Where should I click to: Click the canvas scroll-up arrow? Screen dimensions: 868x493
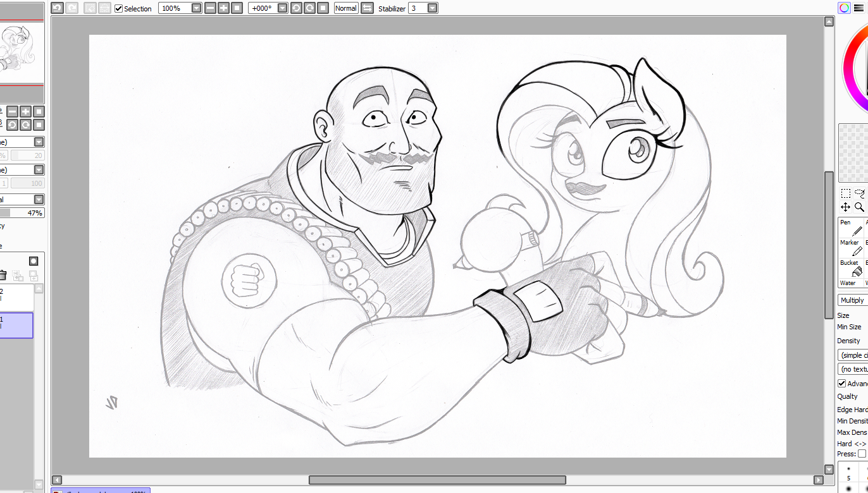[829, 21]
